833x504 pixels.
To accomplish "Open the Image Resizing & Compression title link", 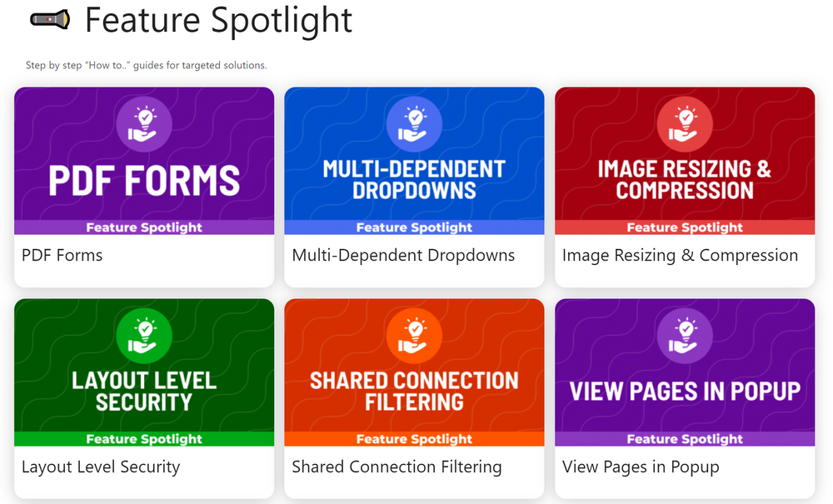I will (x=680, y=256).
